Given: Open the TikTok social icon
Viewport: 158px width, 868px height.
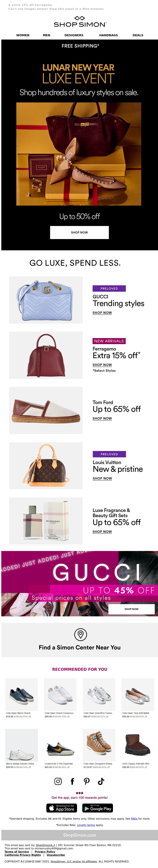Looking at the screenshot, I should (101, 781).
